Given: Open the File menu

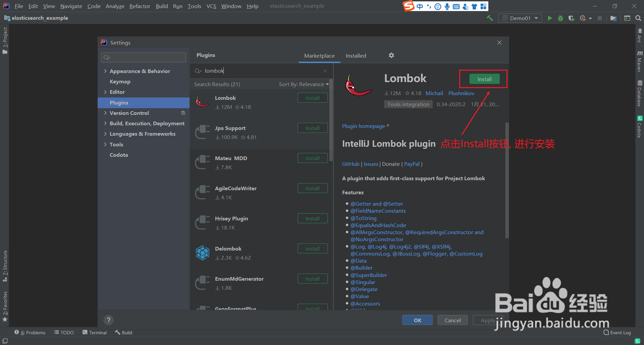Looking at the screenshot, I should coord(19,6).
